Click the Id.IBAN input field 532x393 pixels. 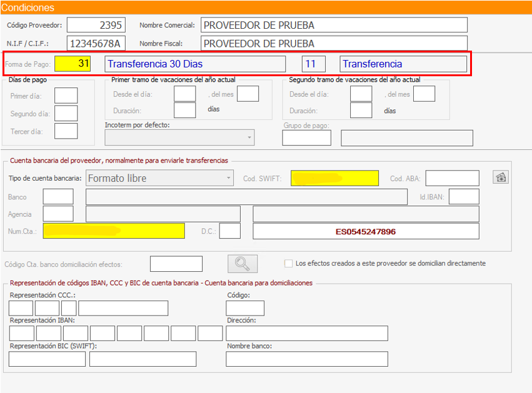coord(464,197)
